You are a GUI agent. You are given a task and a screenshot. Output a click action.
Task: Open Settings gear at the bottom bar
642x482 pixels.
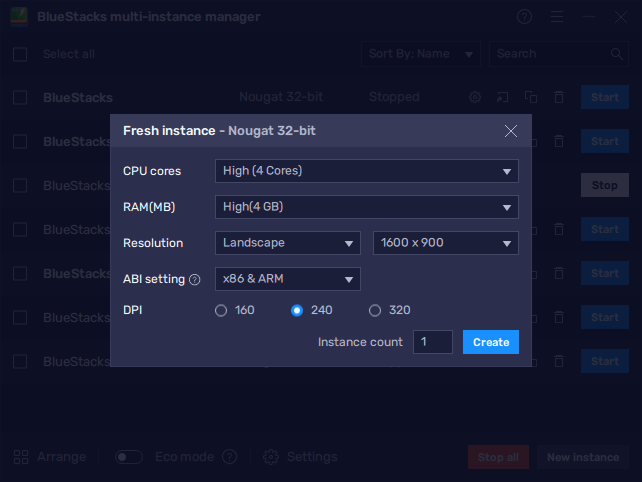pos(271,457)
